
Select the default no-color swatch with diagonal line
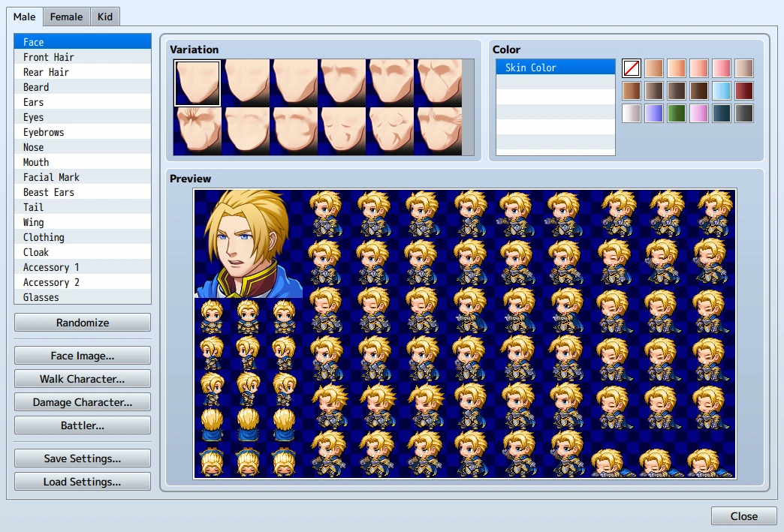631,68
